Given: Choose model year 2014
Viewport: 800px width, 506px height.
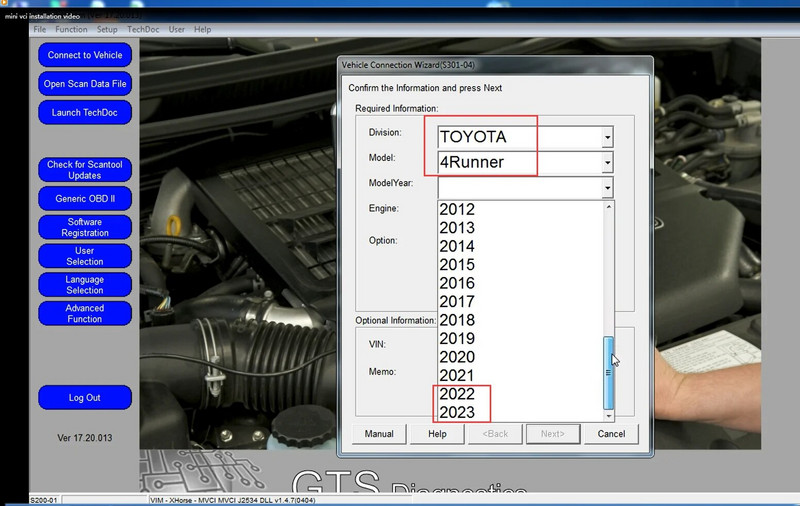Looking at the screenshot, I should [520, 246].
